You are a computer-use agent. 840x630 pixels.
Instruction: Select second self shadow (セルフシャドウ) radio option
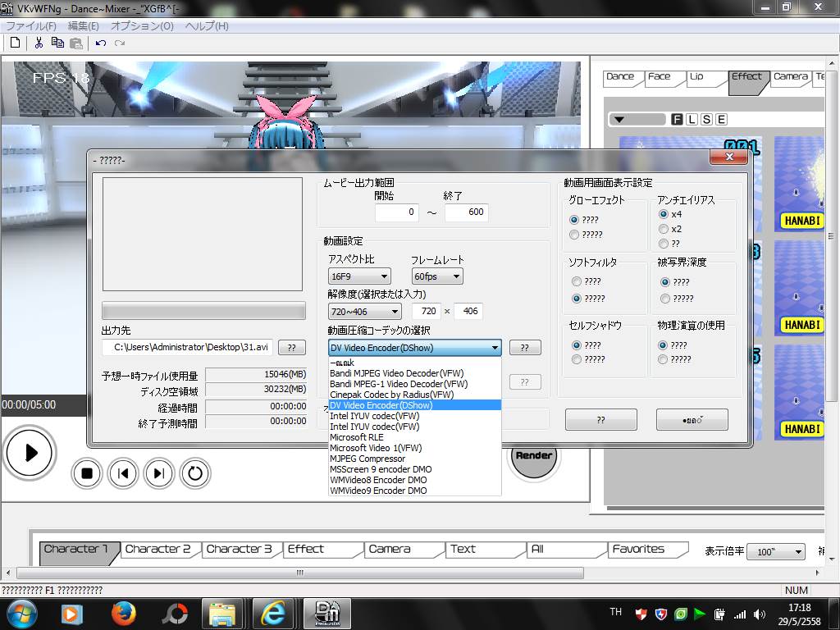click(577, 359)
